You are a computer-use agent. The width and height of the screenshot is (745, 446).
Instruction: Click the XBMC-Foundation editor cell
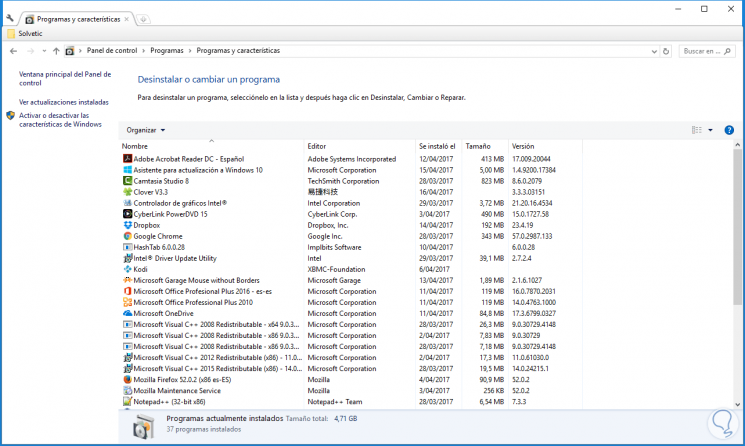336,269
